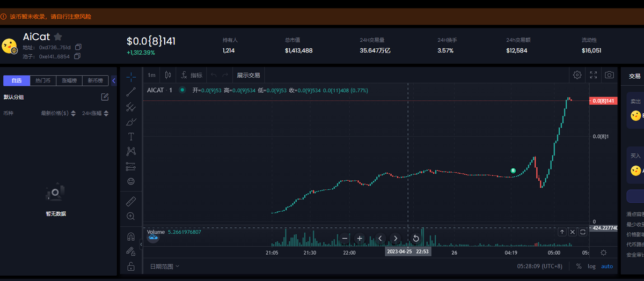
Task: Click the AiCat token avatar
Action: coord(10,46)
